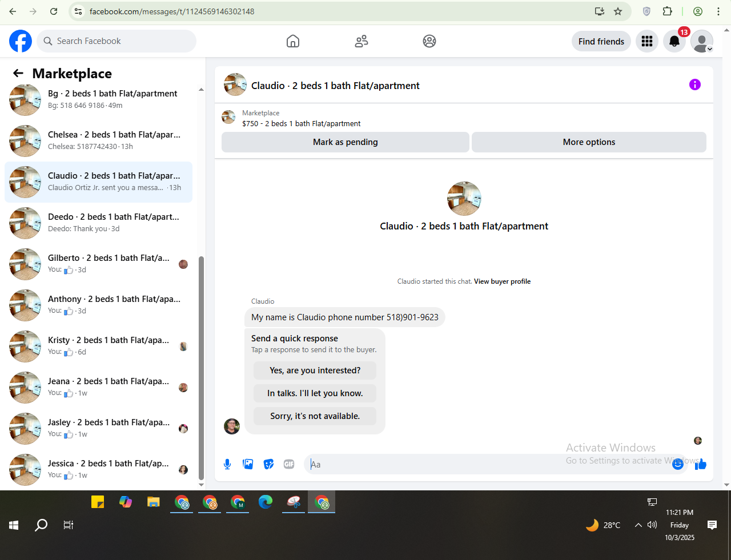Viewport: 731px width, 560px height.
Task: Open Task View on the taskbar
Action: pyautogui.click(x=69, y=525)
